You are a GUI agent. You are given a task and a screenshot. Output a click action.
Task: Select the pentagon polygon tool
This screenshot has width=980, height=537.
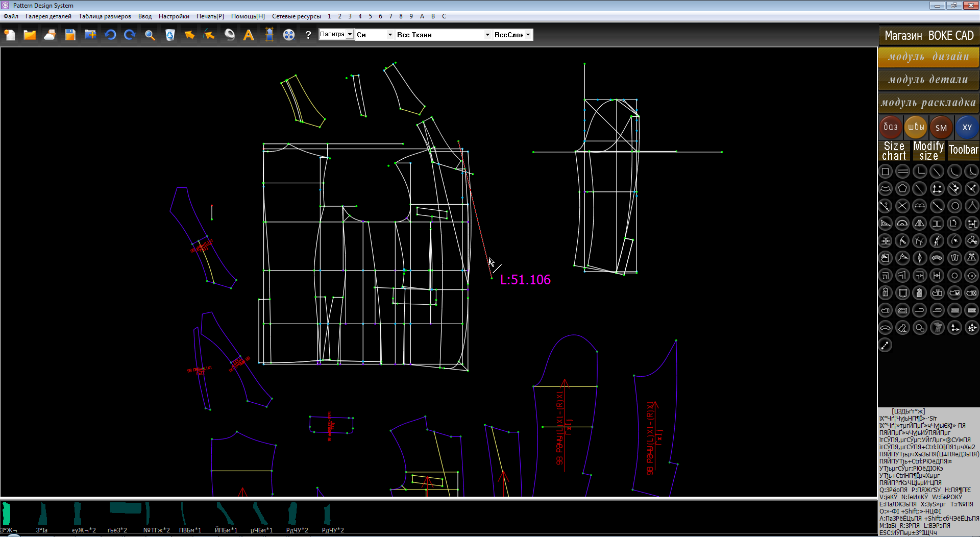(x=902, y=189)
